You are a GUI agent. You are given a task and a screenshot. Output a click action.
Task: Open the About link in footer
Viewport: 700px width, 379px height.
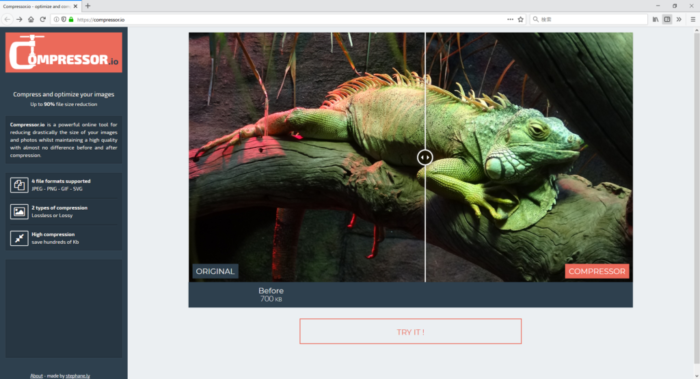[37, 376]
